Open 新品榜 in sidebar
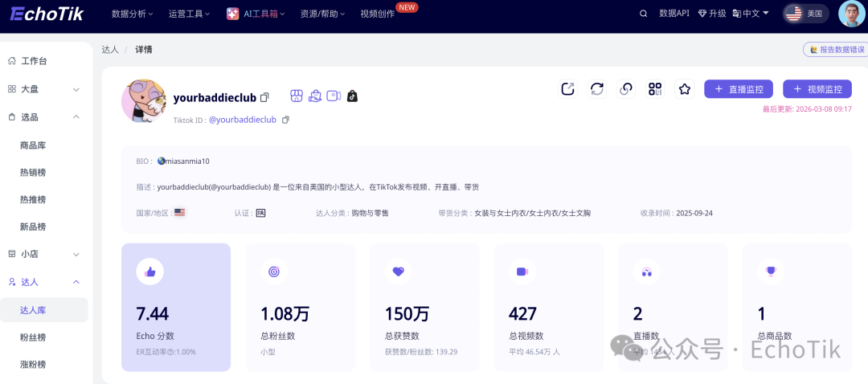The image size is (868, 384). [x=33, y=227]
